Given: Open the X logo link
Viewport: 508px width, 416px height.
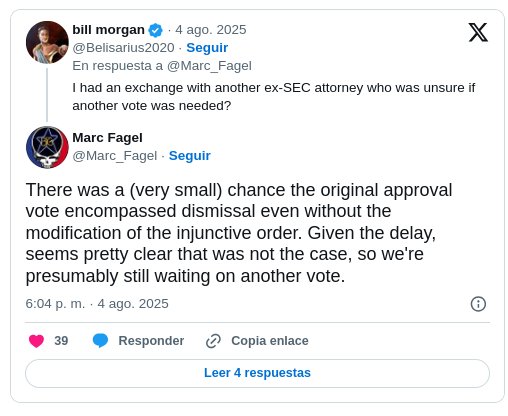Looking at the screenshot, I should [478, 32].
